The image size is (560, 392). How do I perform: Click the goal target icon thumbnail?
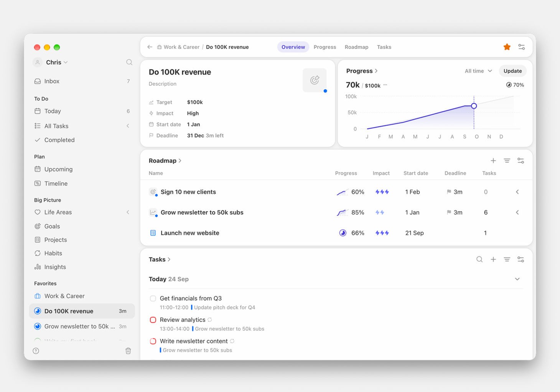pyautogui.click(x=315, y=80)
